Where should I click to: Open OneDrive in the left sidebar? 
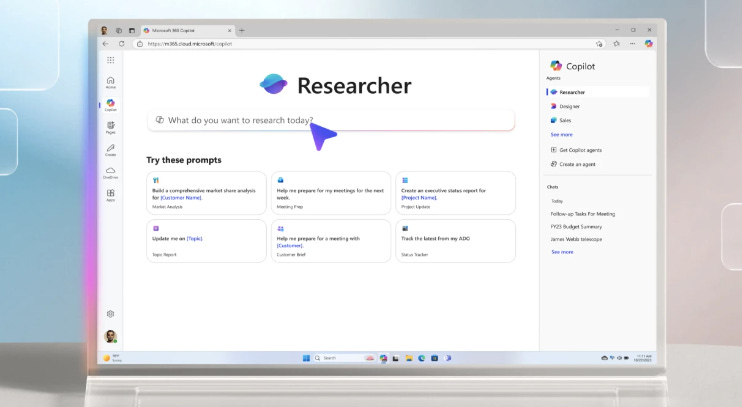pos(110,172)
